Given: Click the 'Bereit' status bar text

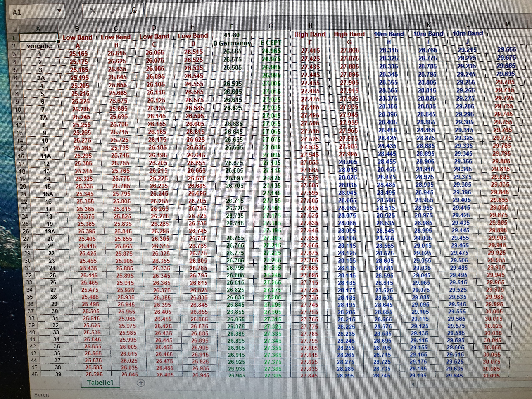Looking at the screenshot, I should click(x=42, y=394).
